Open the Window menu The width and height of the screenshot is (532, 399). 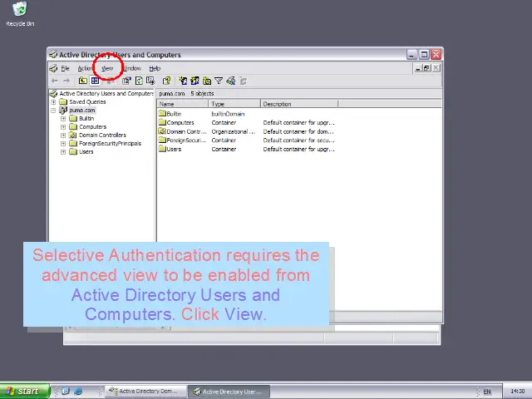[x=132, y=68]
